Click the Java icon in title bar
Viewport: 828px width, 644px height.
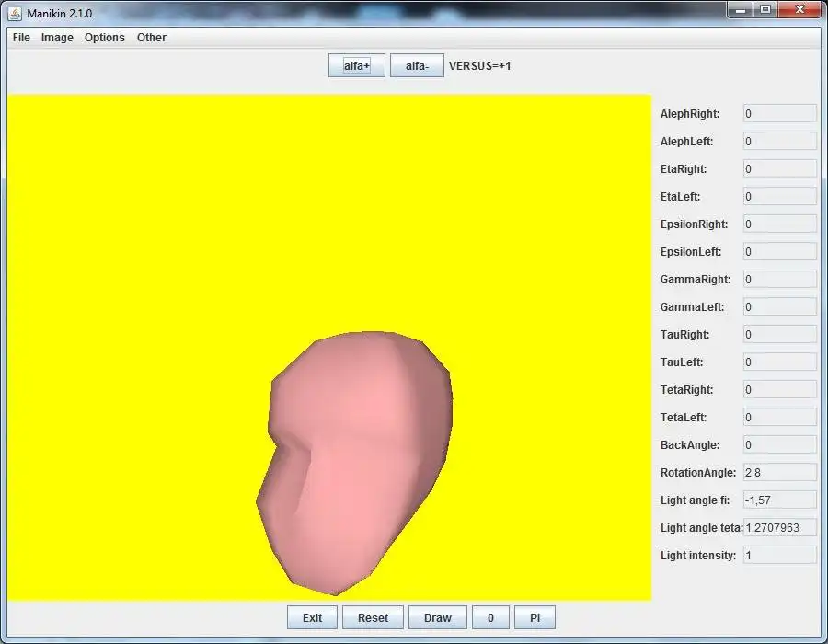(15, 13)
